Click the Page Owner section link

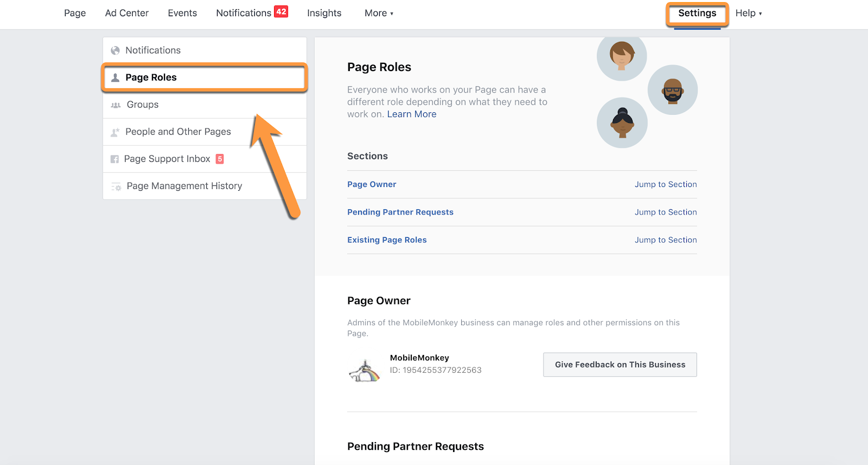point(372,184)
